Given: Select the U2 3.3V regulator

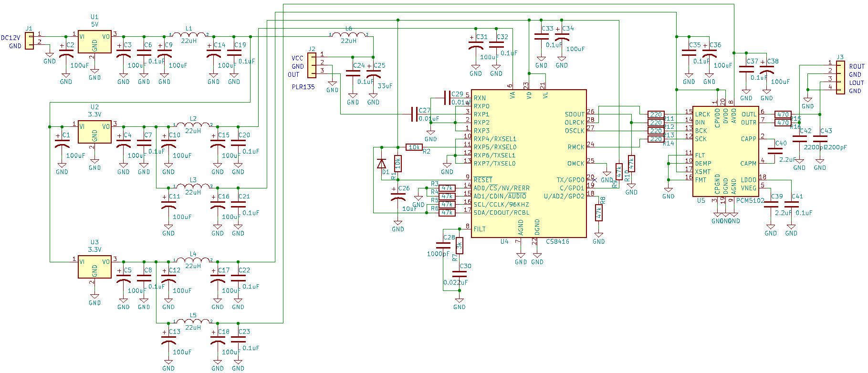Looking at the screenshot, I should pos(94,132).
